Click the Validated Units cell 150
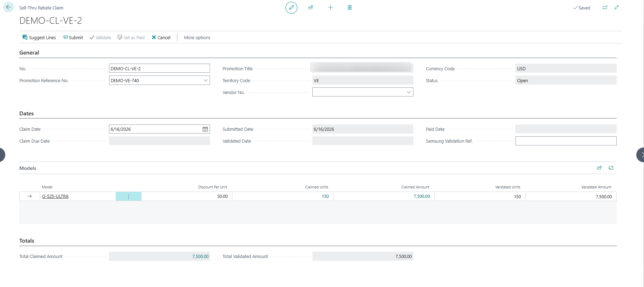The height and width of the screenshot is (287, 644). coord(480,196)
